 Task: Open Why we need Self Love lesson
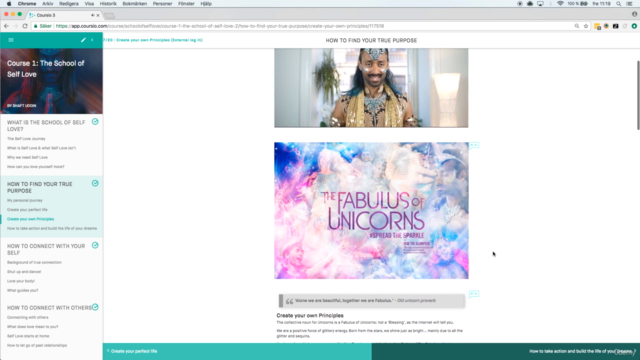[27, 157]
